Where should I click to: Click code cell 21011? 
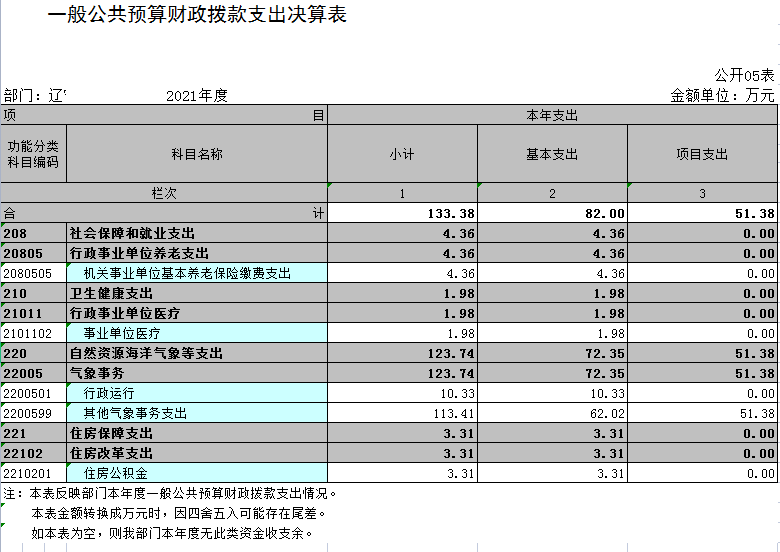(33, 313)
